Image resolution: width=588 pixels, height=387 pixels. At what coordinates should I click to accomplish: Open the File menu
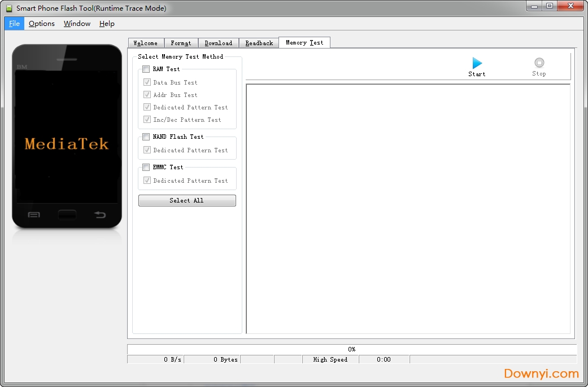click(x=14, y=24)
